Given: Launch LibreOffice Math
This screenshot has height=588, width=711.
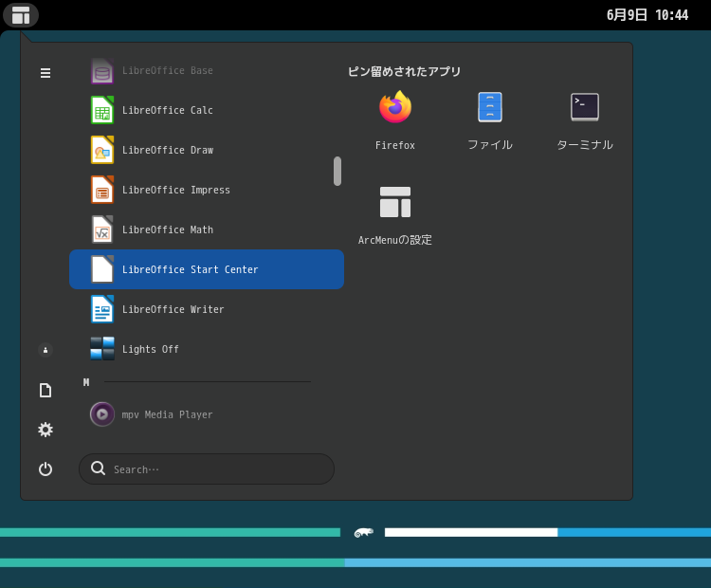Looking at the screenshot, I should (x=207, y=230).
